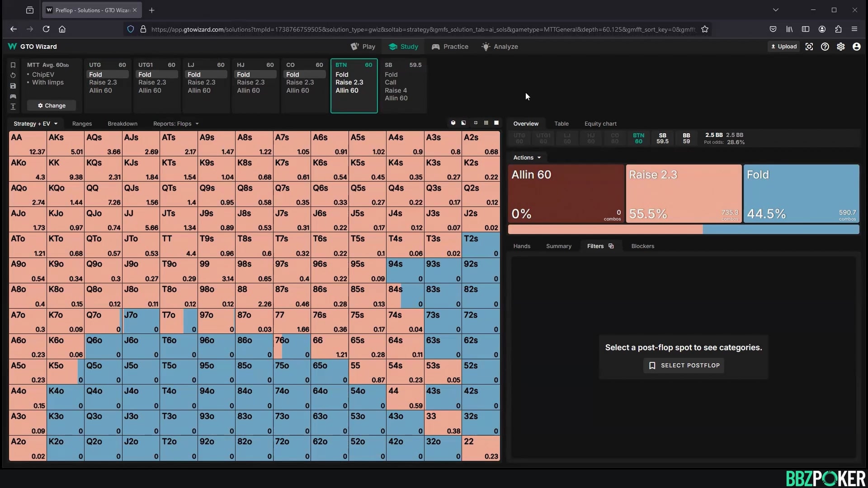Open the Actions dropdown in Overview panel
The image size is (868, 488).
[x=527, y=157]
